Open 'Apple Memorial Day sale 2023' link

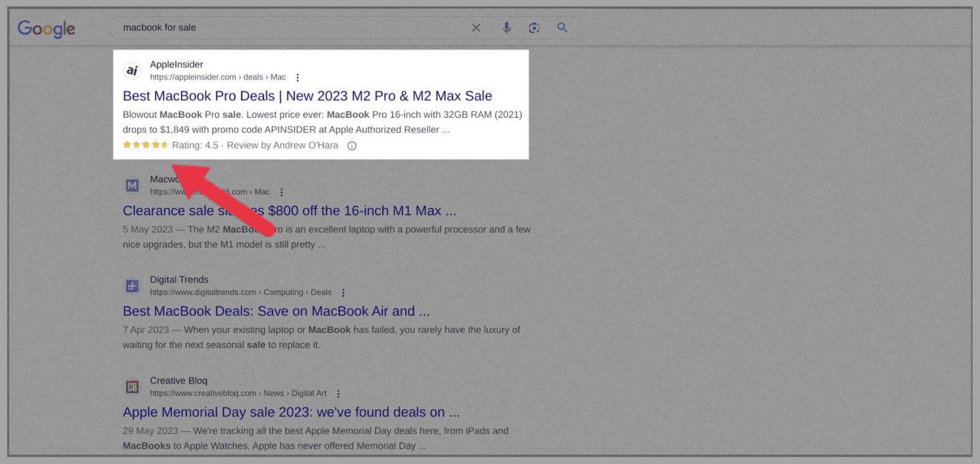click(x=291, y=413)
